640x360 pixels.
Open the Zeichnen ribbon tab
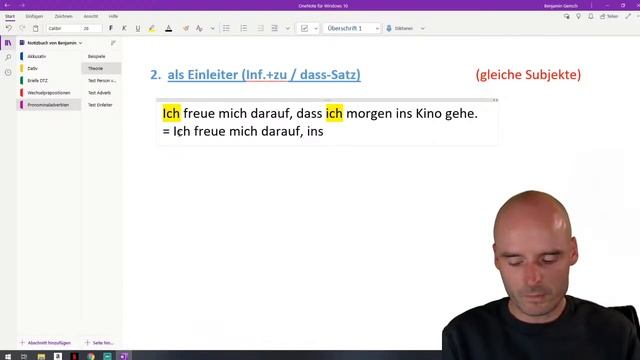click(63, 16)
